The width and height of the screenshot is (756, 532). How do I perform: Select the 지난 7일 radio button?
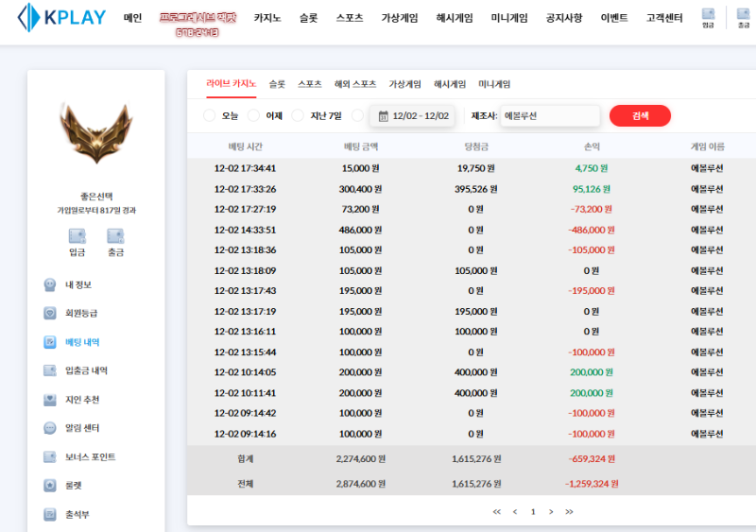tap(298, 116)
